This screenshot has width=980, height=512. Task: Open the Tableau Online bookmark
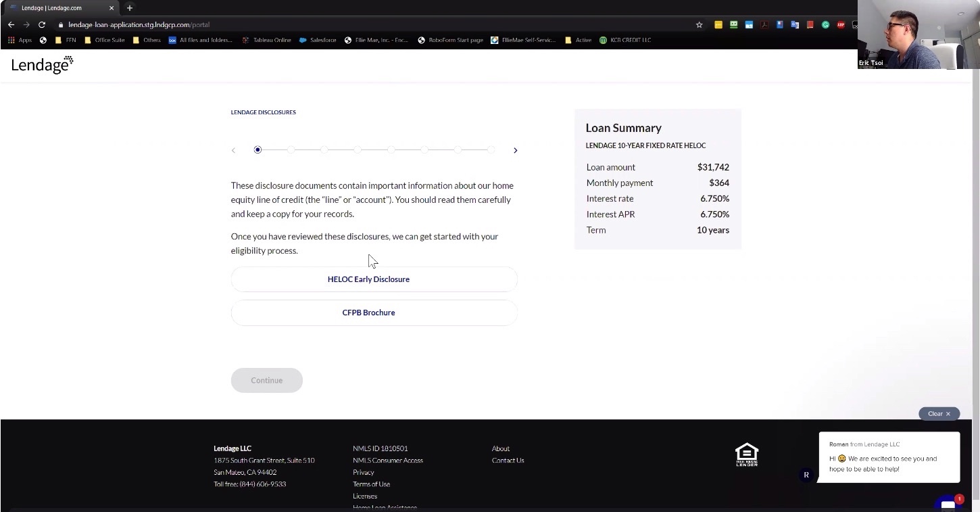pyautogui.click(x=266, y=40)
